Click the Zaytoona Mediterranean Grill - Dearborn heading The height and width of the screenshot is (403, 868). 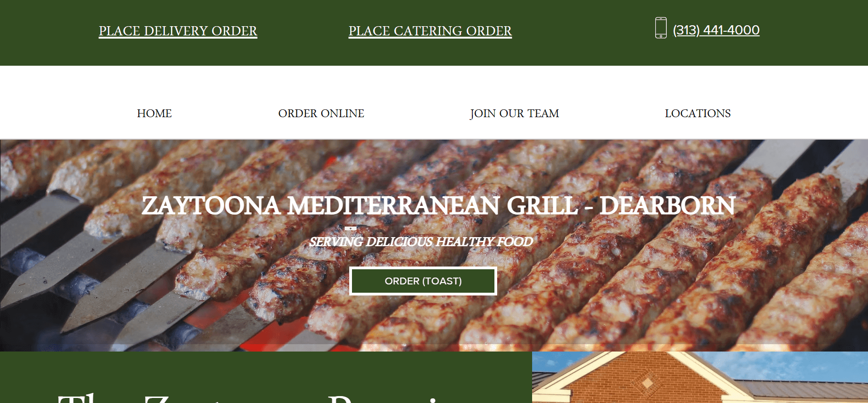(x=438, y=205)
